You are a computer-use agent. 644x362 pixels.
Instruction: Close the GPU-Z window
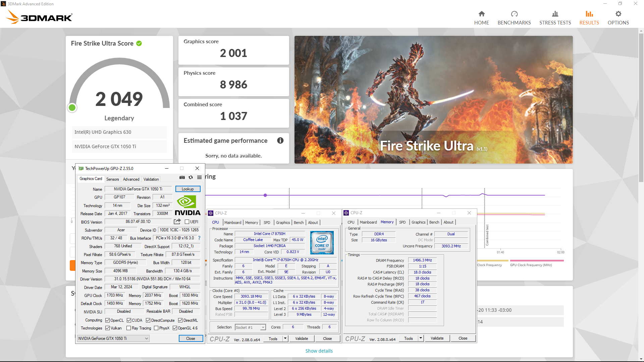coord(197,168)
